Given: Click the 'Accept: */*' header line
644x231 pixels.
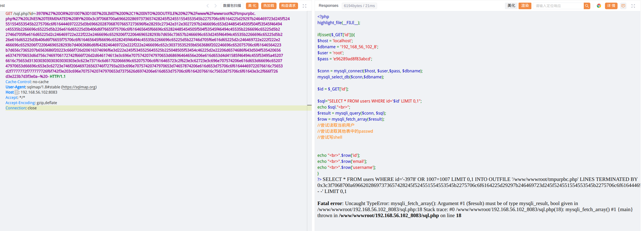Looking at the screenshot, I should click(x=15, y=98).
